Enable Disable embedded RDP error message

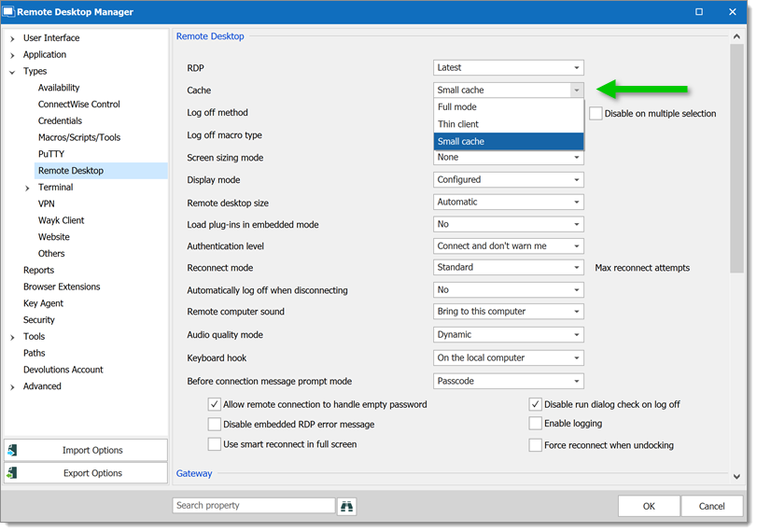tap(215, 425)
